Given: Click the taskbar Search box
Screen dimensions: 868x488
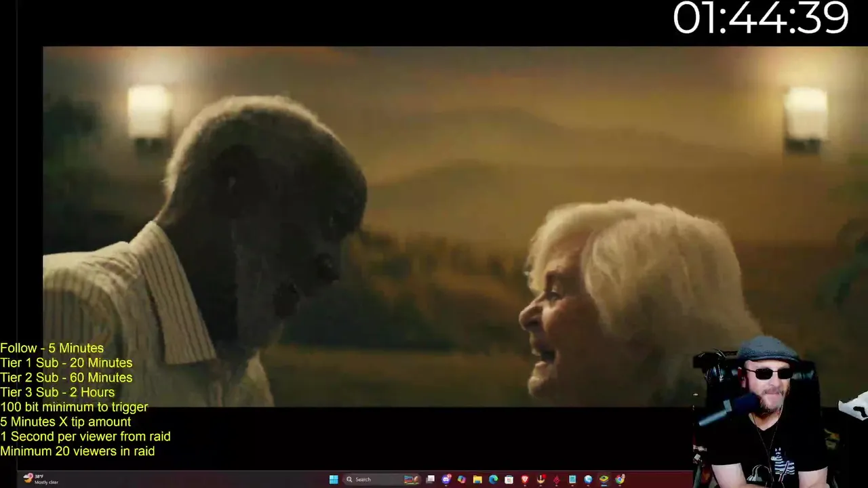Looking at the screenshot, I should [382, 479].
